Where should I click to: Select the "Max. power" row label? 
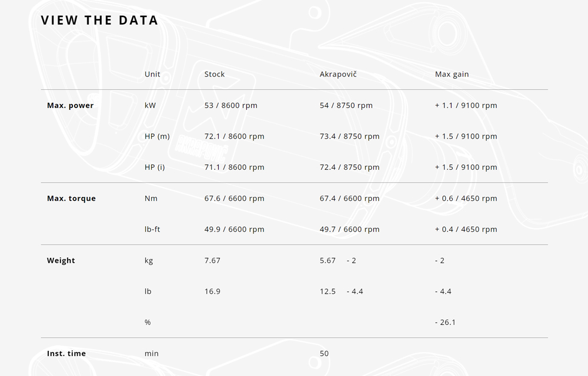[x=70, y=106]
